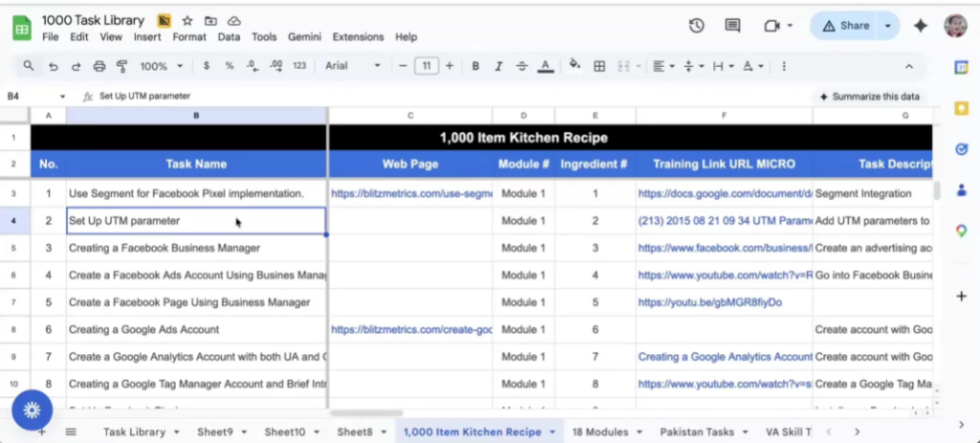The image size is (980, 443).
Task: Open the all sheets list icon
Action: 71,432
